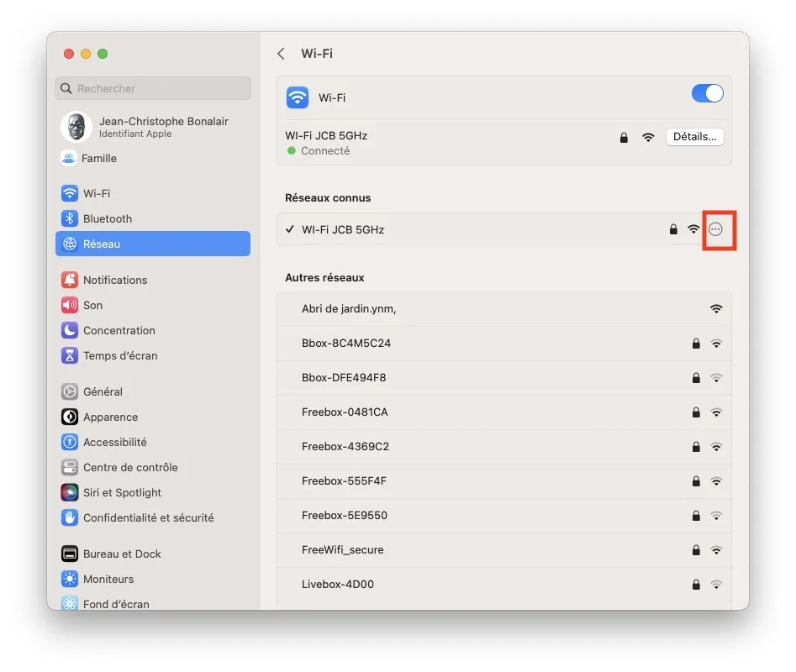Open Concentration settings in the sidebar
The height and width of the screenshot is (672, 796).
tap(68, 330)
